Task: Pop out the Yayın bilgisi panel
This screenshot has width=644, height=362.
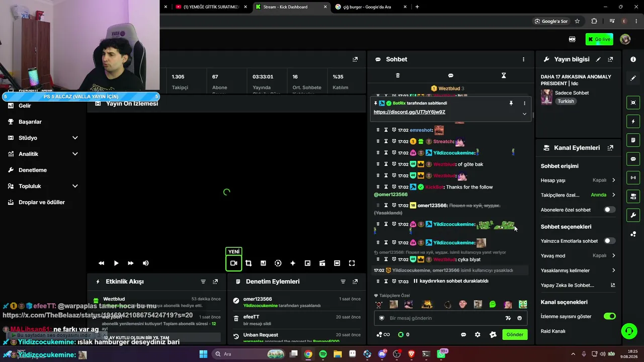Action: click(610, 59)
